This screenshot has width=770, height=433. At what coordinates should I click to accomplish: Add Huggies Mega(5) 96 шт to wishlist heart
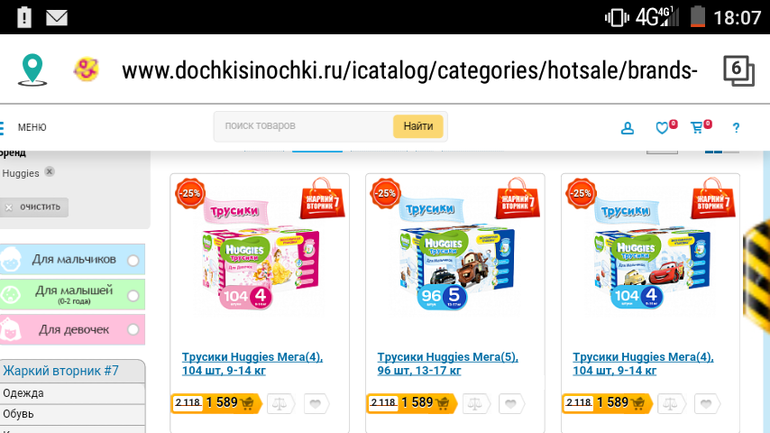click(511, 404)
